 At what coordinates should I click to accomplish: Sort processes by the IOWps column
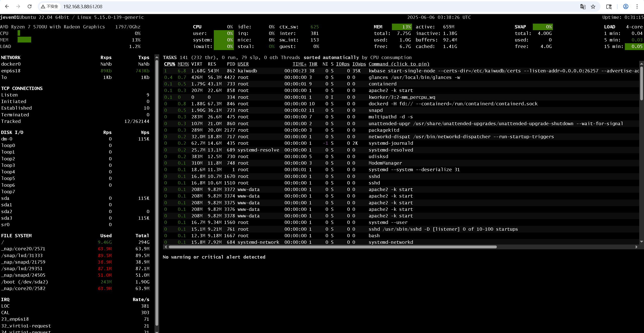point(359,64)
